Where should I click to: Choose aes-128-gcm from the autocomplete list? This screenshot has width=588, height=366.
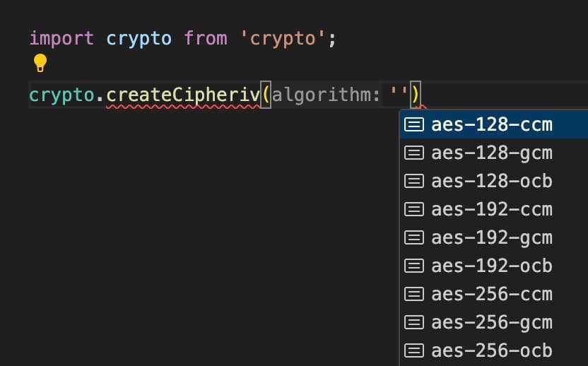(494, 153)
